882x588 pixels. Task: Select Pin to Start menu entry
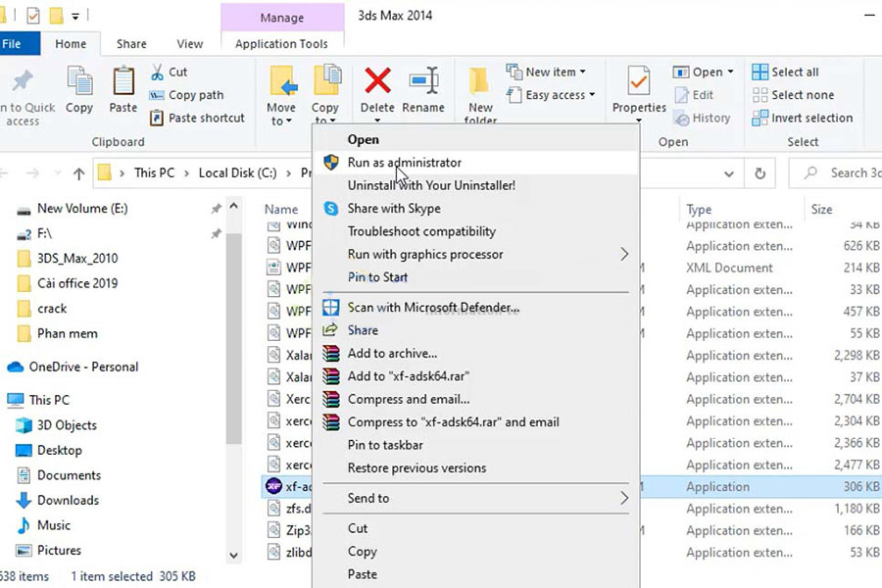476,276
